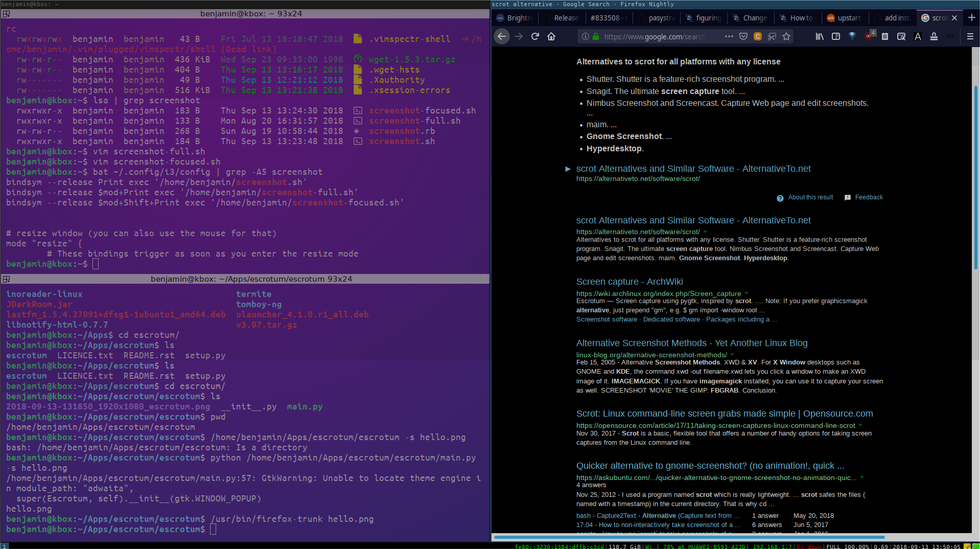Switch to the '#833508' tab
This screenshot has width=980, height=549.
604,18
